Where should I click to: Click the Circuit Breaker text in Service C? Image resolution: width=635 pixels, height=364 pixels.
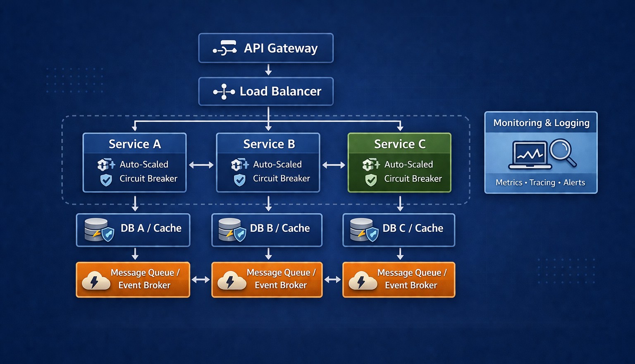(413, 178)
